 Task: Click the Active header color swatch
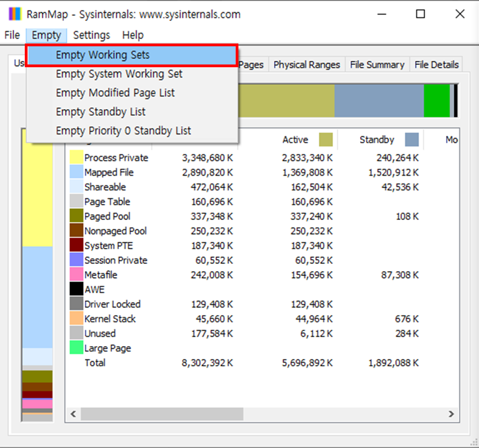[x=325, y=140]
